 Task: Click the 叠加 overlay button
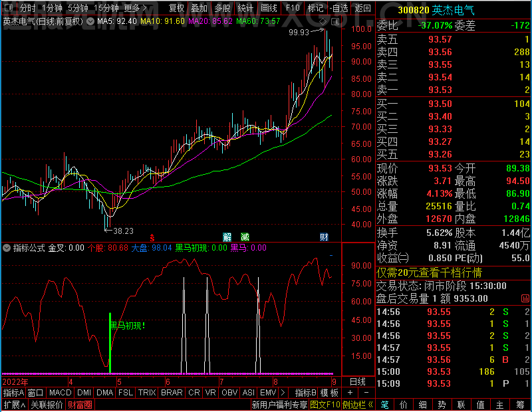[x=199, y=8]
